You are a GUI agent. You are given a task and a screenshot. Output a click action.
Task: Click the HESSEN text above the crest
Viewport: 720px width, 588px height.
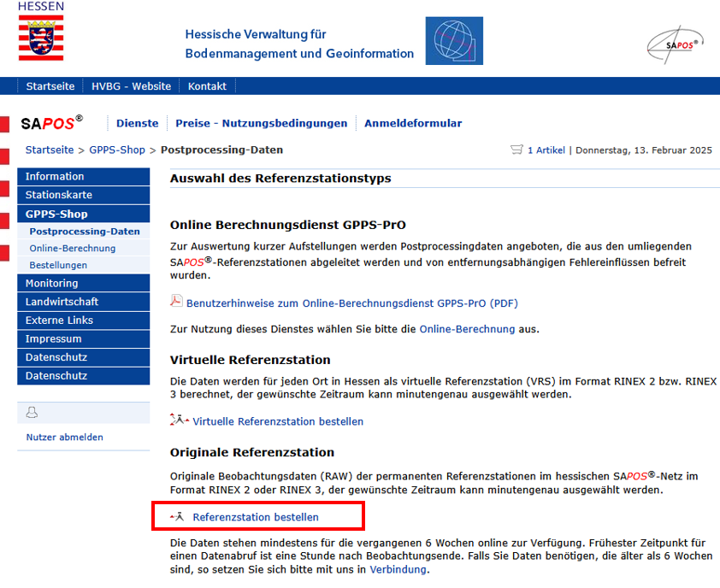41,7
